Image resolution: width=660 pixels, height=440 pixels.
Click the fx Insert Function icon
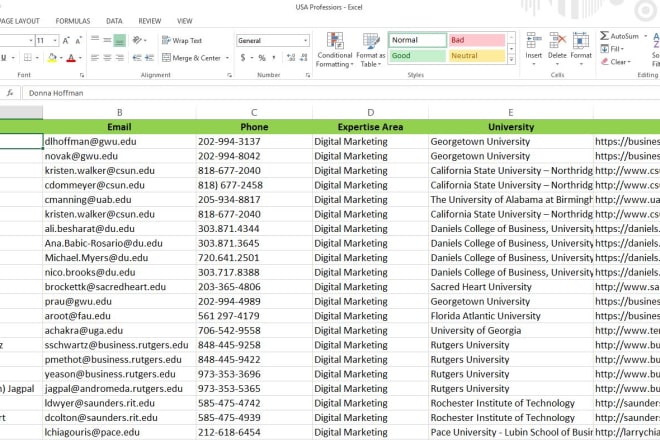click(10, 93)
